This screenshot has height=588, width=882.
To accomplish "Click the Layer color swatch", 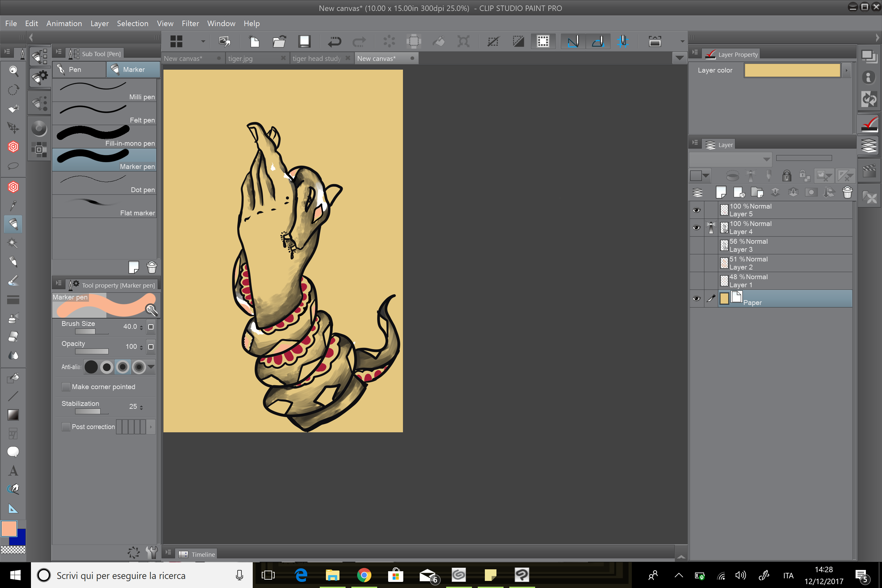I will click(x=792, y=70).
